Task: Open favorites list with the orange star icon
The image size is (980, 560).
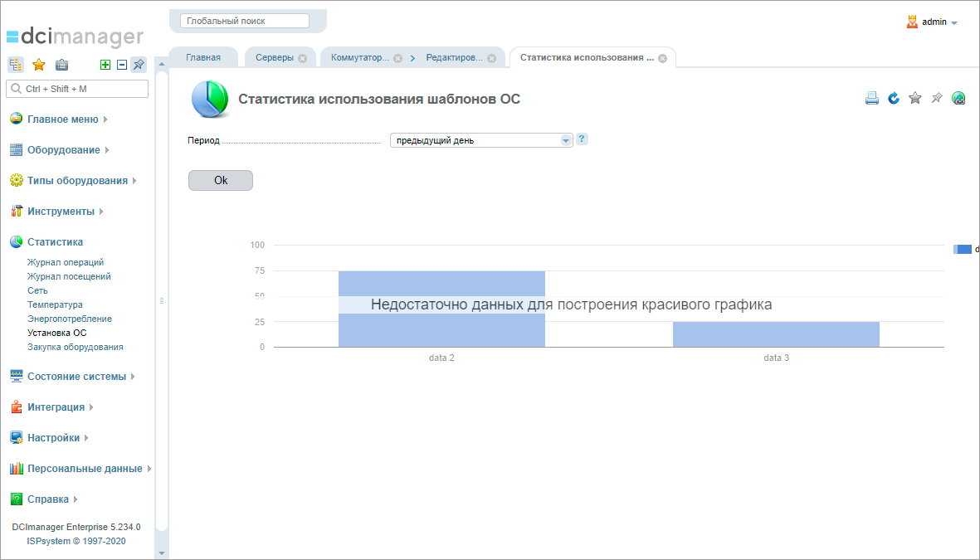Action: coord(38,64)
